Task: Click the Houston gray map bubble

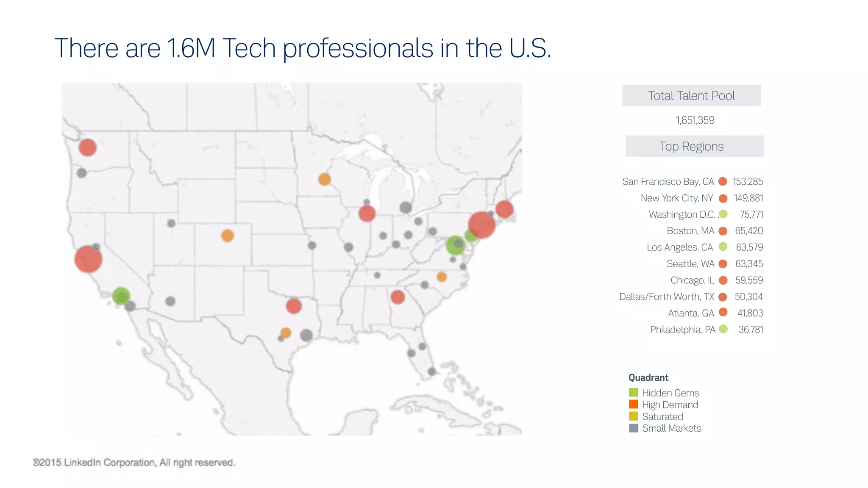Action: pos(306,335)
